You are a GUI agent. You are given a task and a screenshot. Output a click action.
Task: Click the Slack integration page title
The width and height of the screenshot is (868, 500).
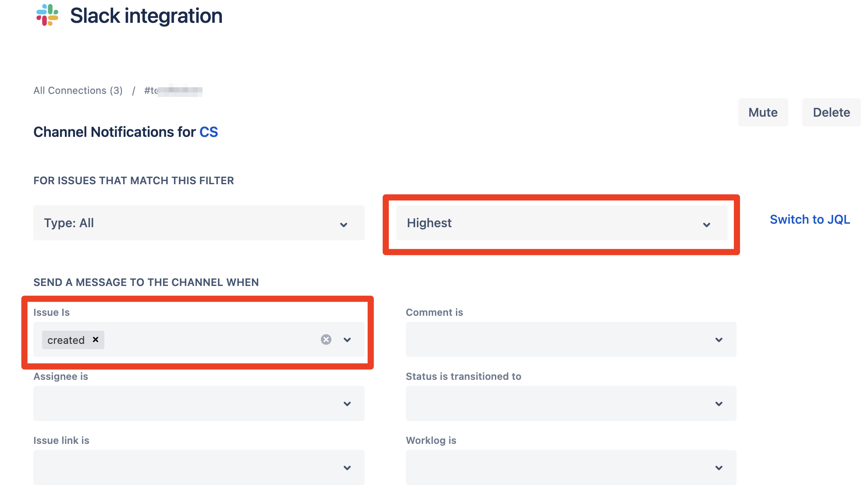pyautogui.click(x=146, y=16)
